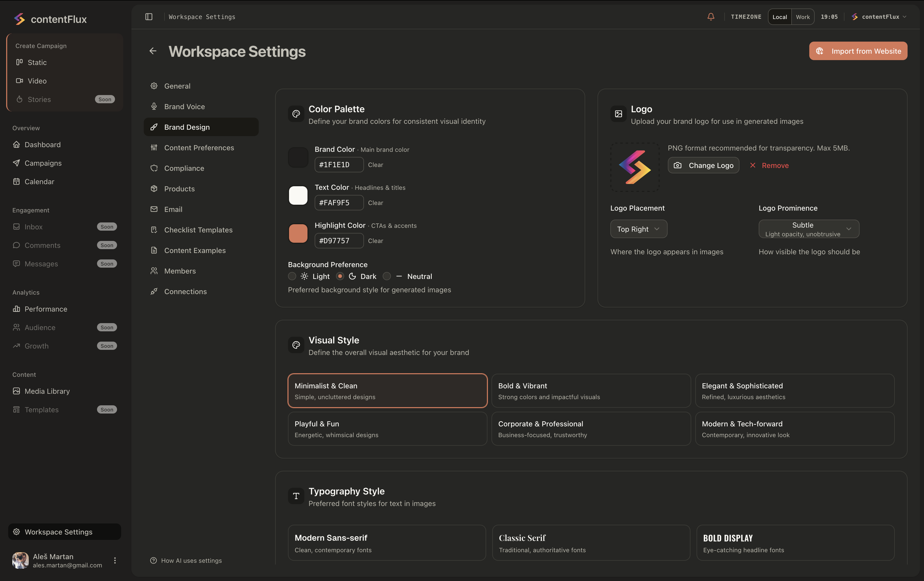This screenshot has height=581, width=924.
Task: Click the Email envelope icon
Action: 154,209
